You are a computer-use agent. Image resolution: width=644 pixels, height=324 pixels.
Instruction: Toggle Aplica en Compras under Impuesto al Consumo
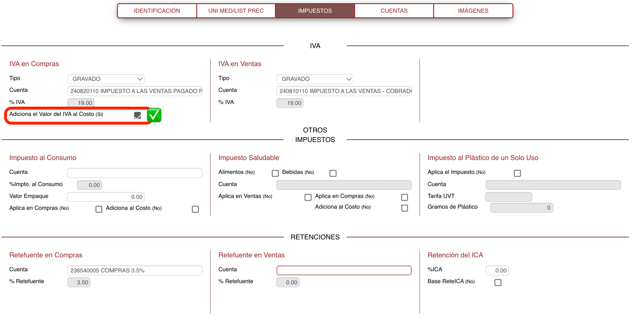pyautogui.click(x=99, y=209)
